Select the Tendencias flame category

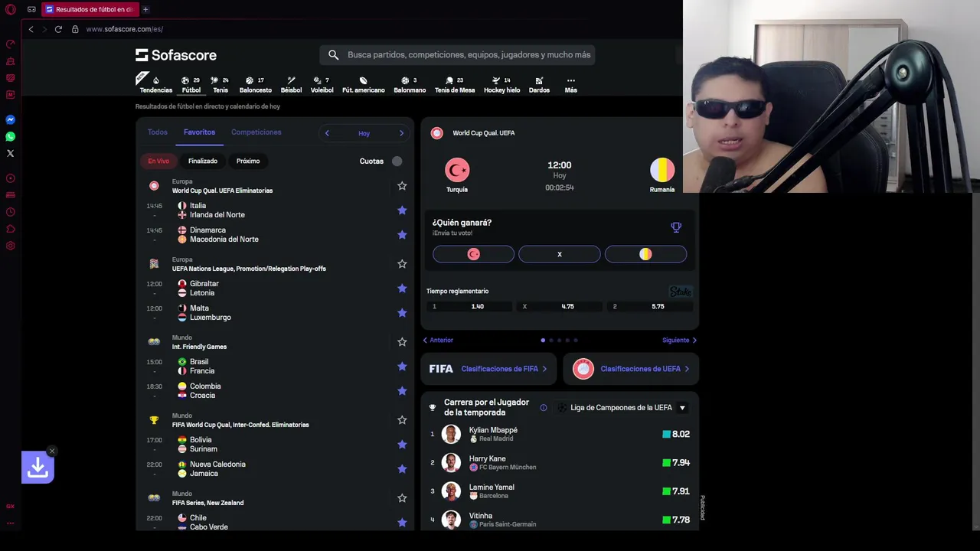(155, 84)
